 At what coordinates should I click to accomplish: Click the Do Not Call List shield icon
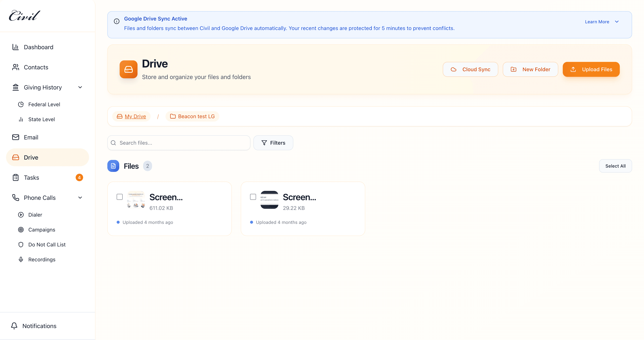point(21,245)
